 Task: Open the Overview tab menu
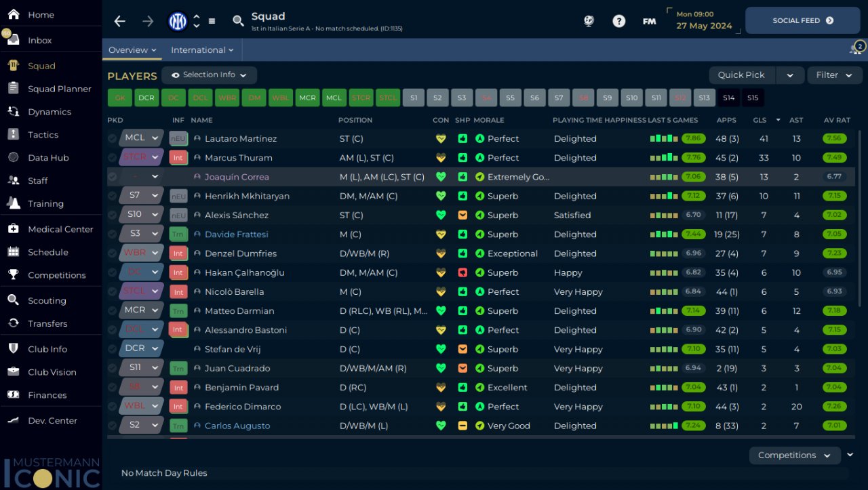click(132, 50)
